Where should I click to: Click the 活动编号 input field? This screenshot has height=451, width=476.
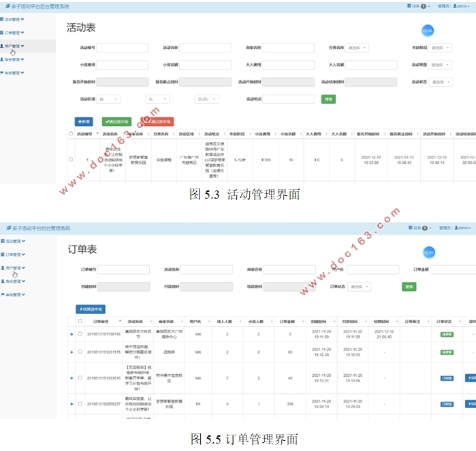click(123, 48)
